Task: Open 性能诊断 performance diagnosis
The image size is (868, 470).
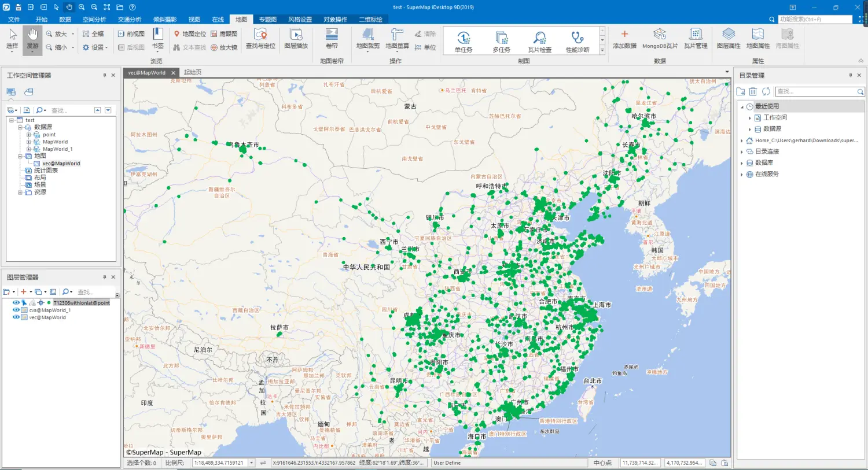Action: click(x=578, y=42)
